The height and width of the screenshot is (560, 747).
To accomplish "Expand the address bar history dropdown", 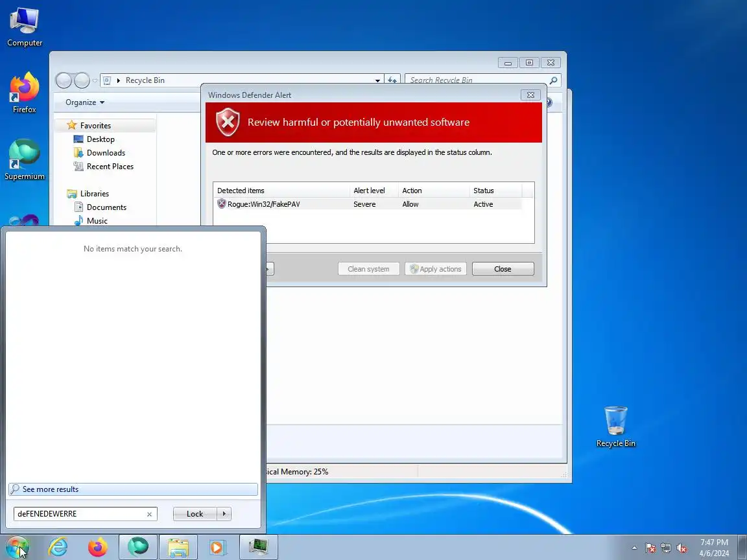I will (377, 80).
